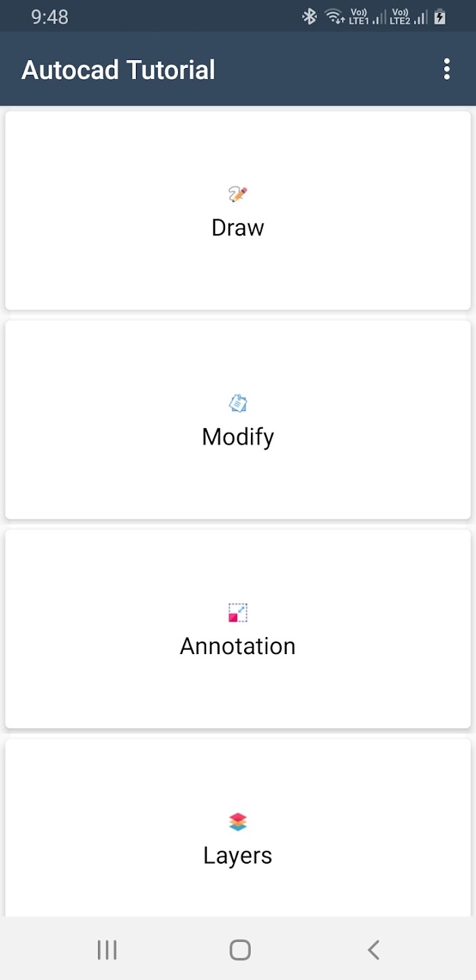The height and width of the screenshot is (980, 476).
Task: Open the recent apps button
Action: pos(107,949)
